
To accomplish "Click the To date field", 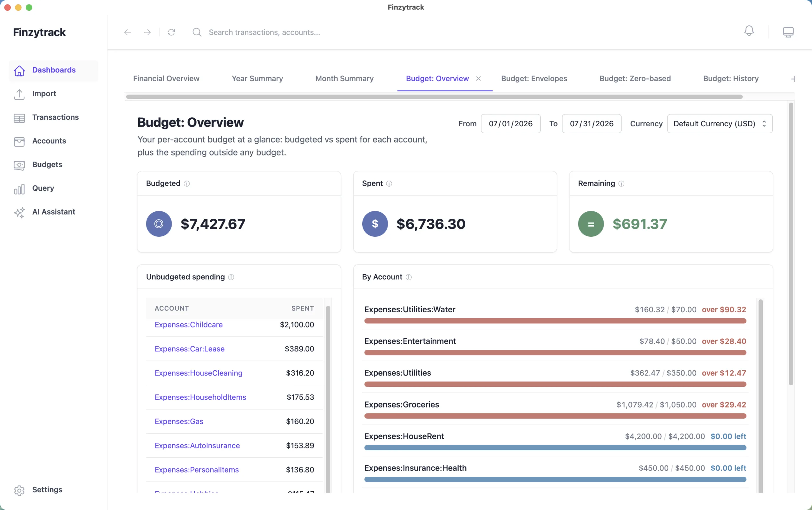I will coord(591,123).
